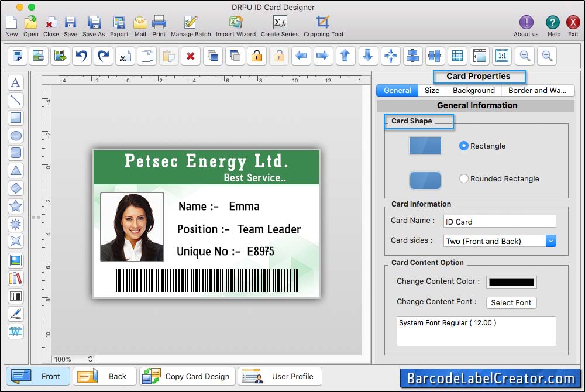Open User Profile
The image size is (585, 392).
[280, 376]
